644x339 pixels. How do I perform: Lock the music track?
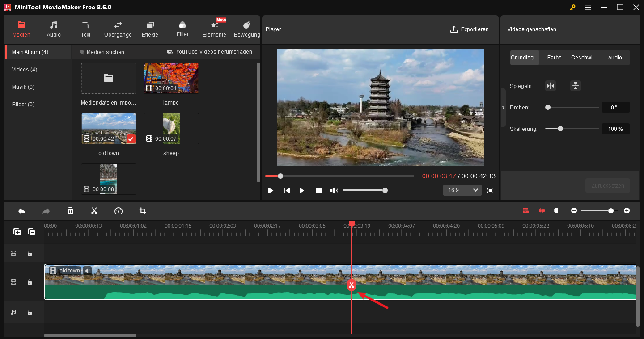pyautogui.click(x=30, y=312)
